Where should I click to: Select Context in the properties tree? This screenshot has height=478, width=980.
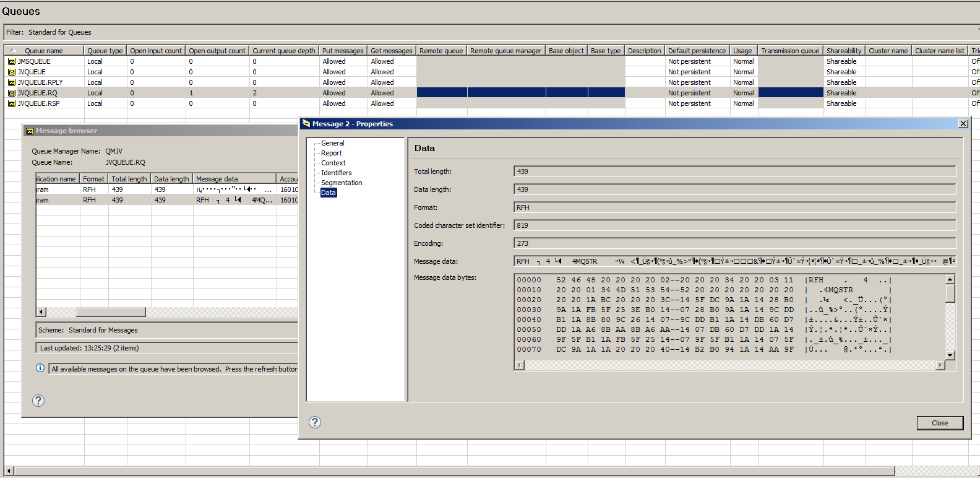pos(333,163)
